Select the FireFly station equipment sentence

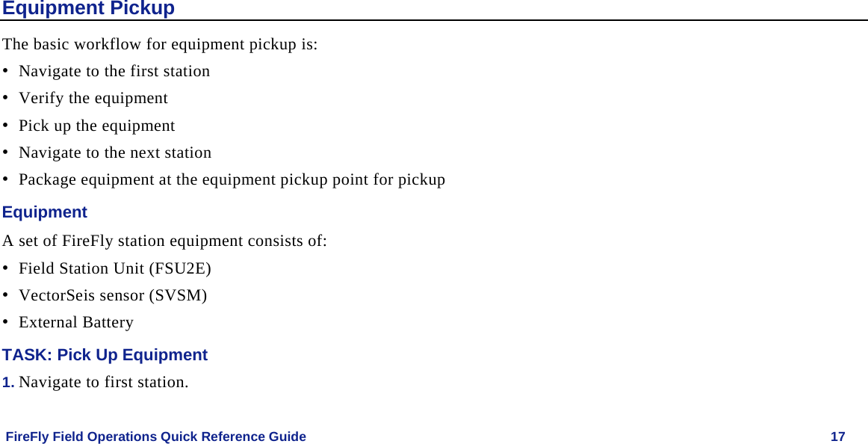pos(164,241)
